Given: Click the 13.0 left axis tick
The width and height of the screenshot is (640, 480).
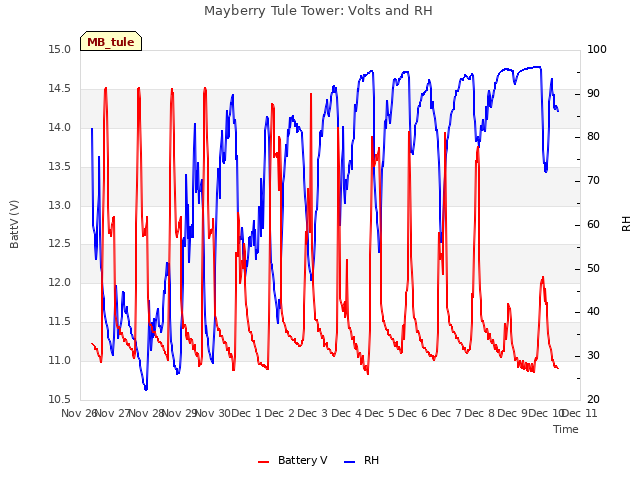Looking at the screenshot, I should (60, 205).
